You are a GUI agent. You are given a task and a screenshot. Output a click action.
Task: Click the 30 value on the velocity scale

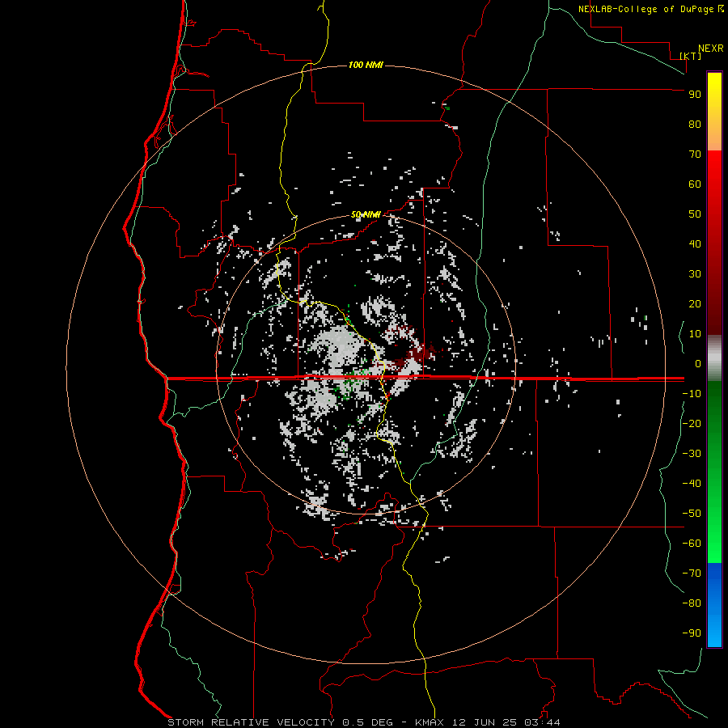coord(695,274)
